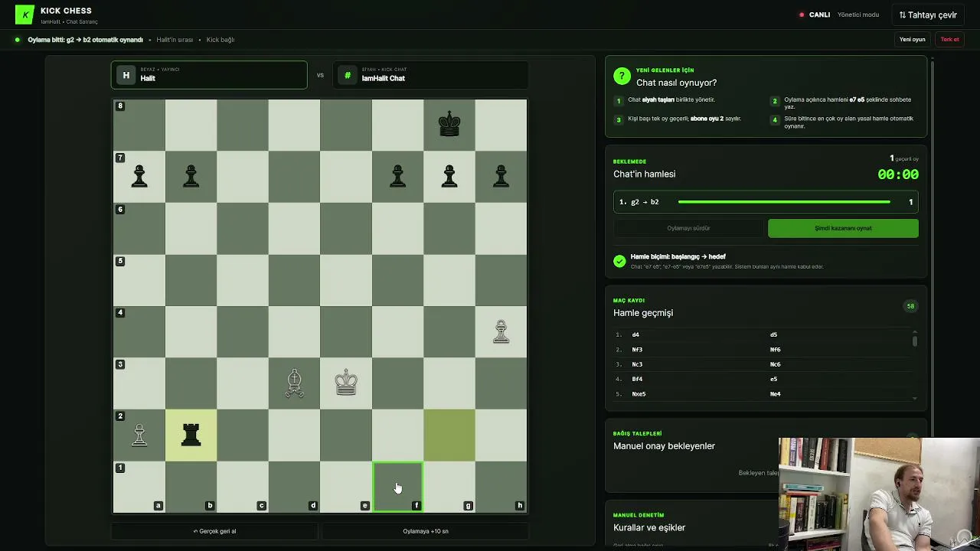The width and height of the screenshot is (980, 551).
Task: Select the black pawn on g7
Action: 449,176
